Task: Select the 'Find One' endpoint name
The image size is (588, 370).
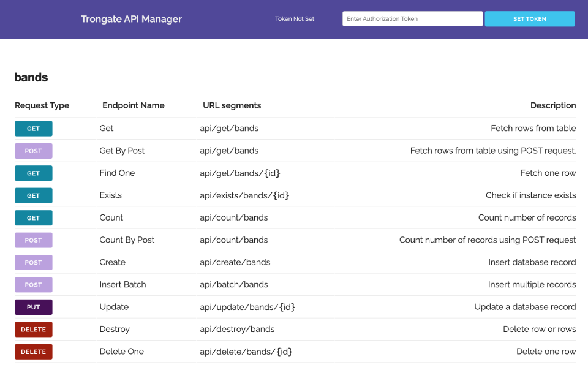Action: click(117, 173)
